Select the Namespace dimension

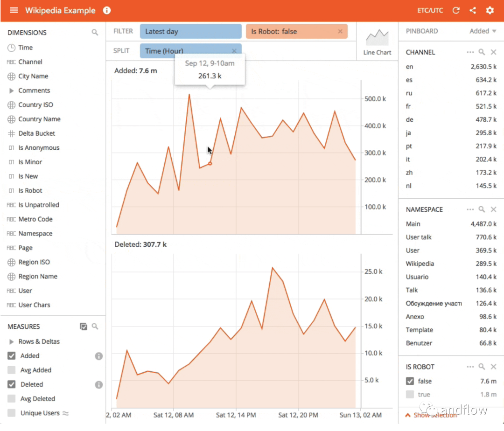35,234
